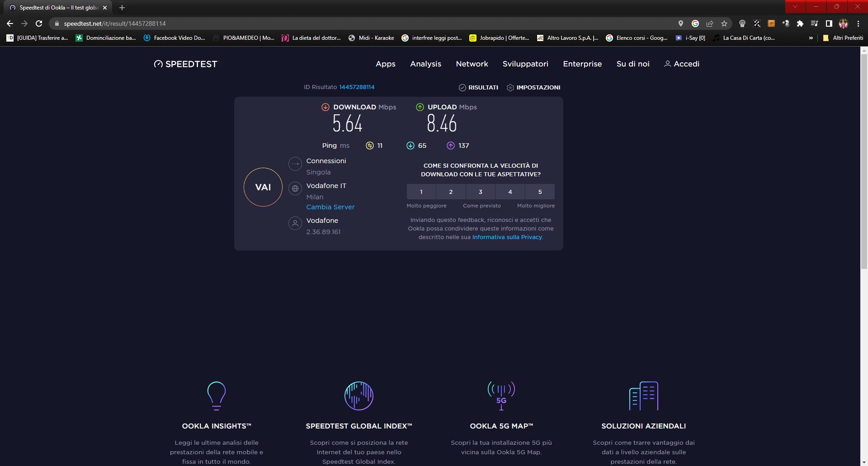Open IMPOSTAZIONI settings
The image size is (868, 466).
click(533, 88)
